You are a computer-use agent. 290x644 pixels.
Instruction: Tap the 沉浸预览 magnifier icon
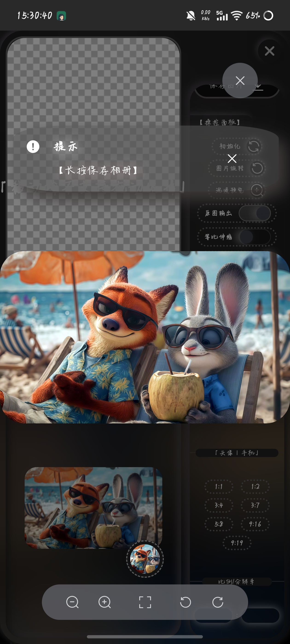(257, 190)
